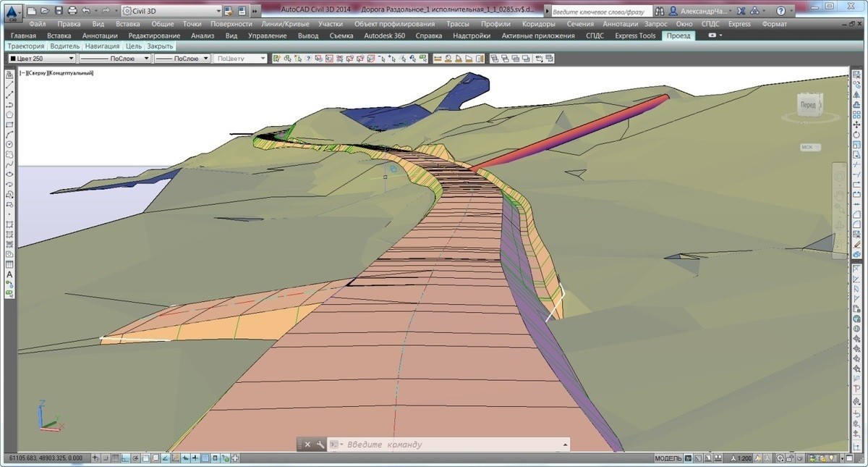
Task: Switch to the Управление ribbon tab
Action: 267,35
